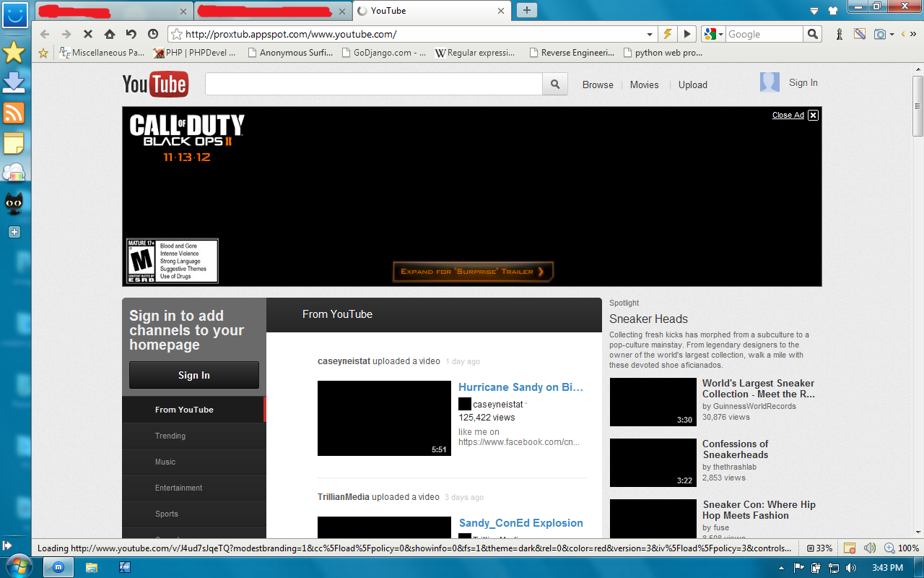
Task: Click the YouTube search input field
Action: [x=374, y=85]
